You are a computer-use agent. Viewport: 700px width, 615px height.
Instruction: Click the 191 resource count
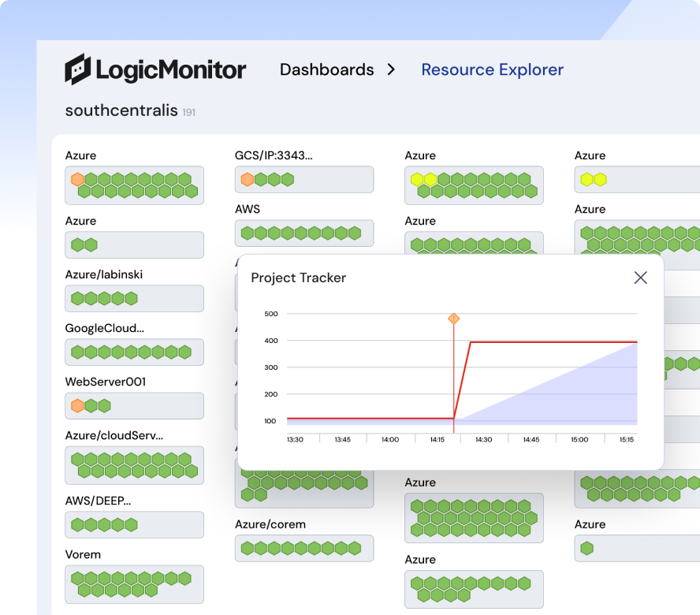coord(189,113)
